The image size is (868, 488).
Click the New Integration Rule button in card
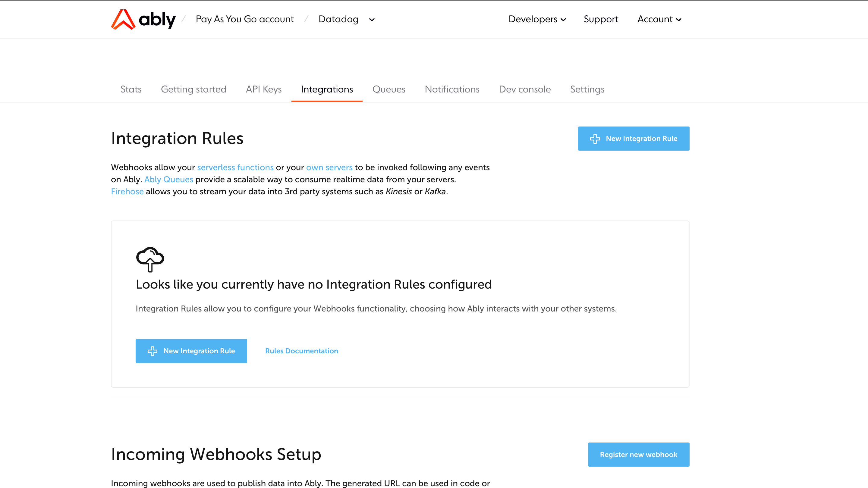(x=191, y=351)
